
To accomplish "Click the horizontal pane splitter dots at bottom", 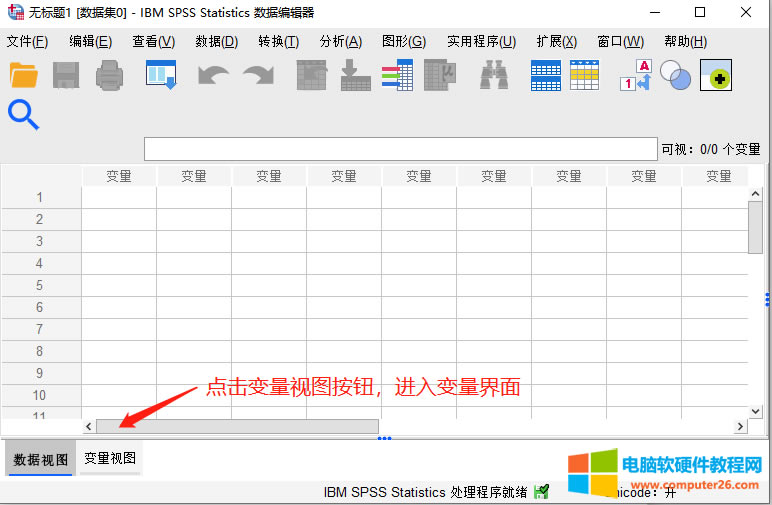I will [x=385, y=438].
